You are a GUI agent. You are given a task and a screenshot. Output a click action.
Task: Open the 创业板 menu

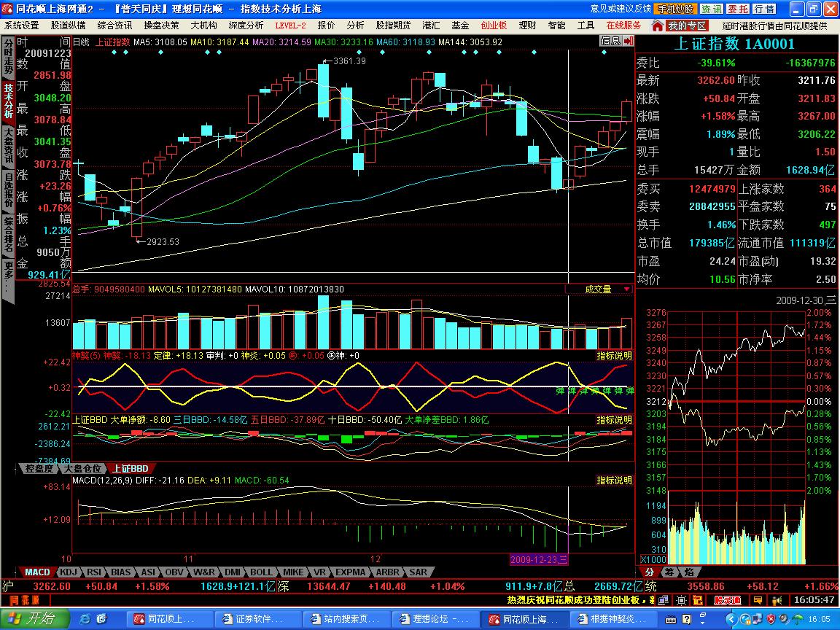pyautogui.click(x=494, y=26)
